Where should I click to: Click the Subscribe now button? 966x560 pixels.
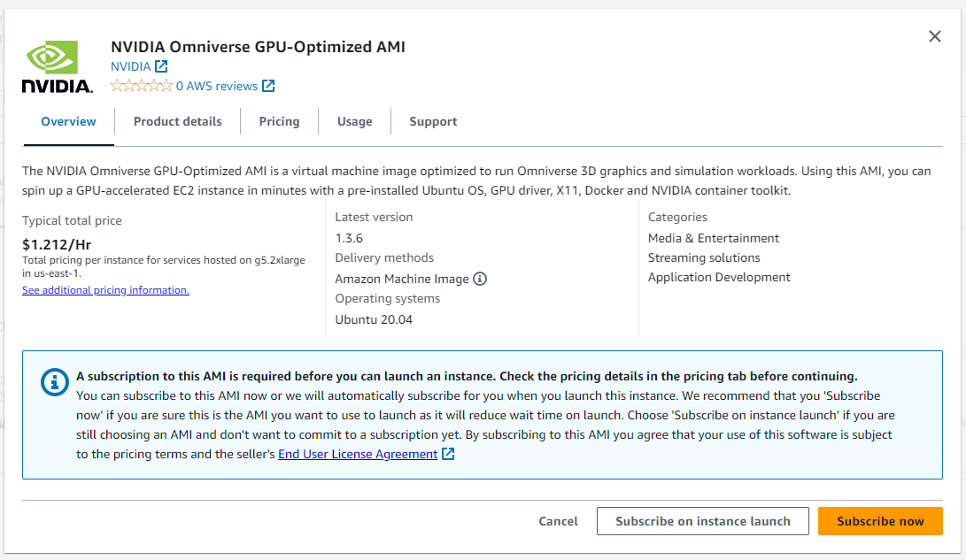coord(880,521)
